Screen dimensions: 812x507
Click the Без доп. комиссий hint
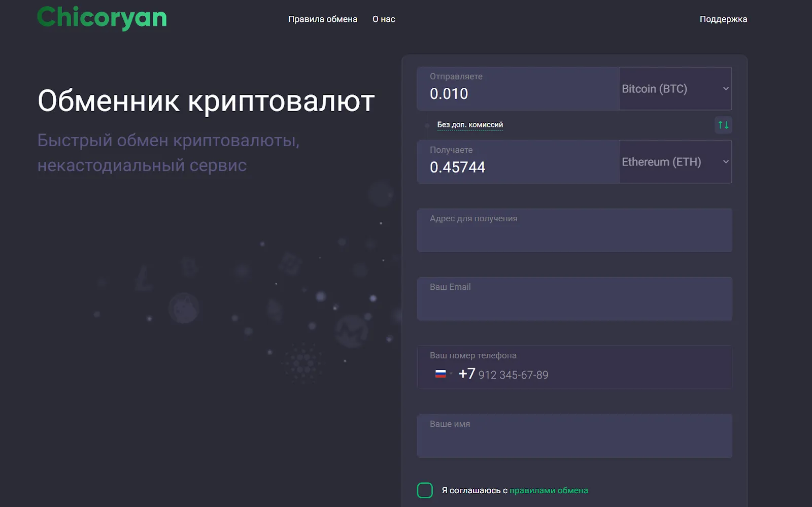[470, 125]
